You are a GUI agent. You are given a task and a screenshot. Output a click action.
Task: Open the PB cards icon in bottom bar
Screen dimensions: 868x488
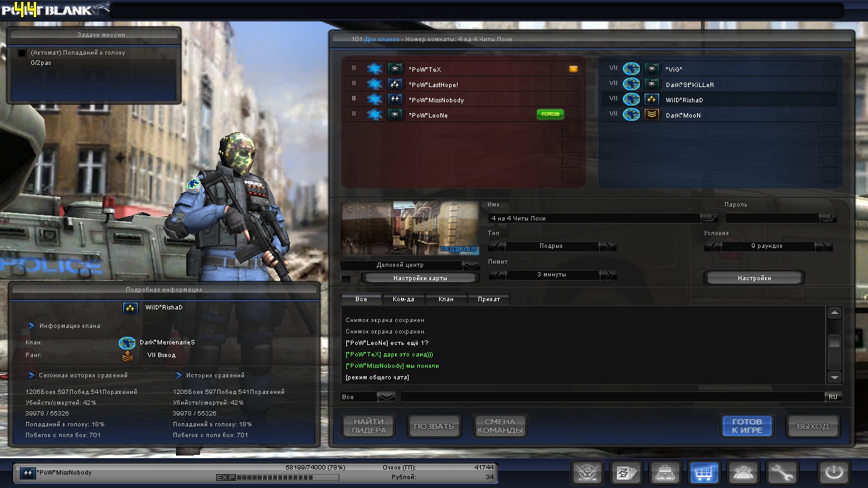tap(626, 473)
